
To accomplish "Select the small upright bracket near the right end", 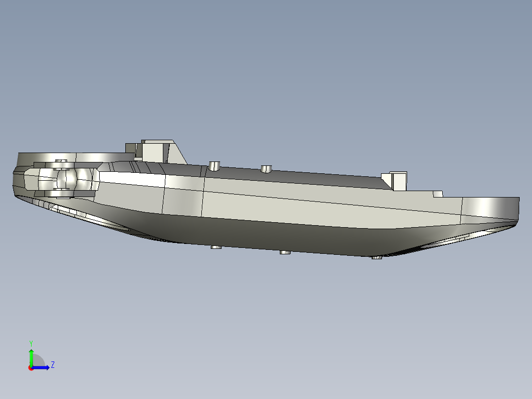I will (x=399, y=181).
